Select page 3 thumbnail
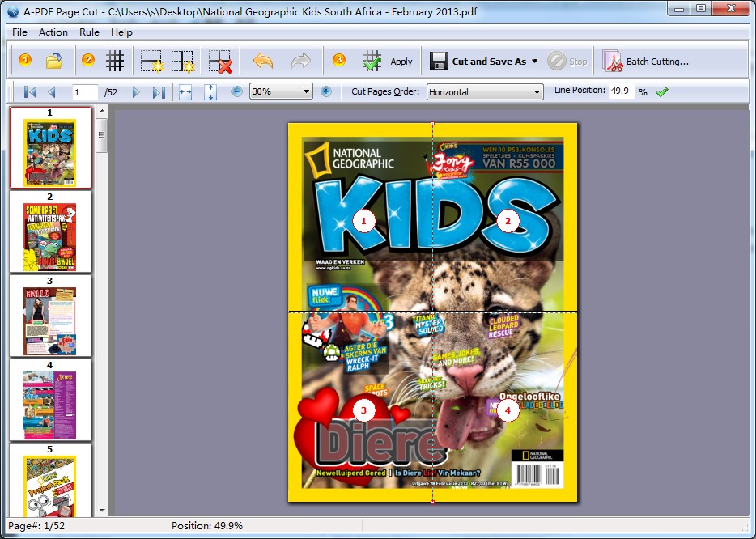This screenshot has width=756, height=539. (x=50, y=316)
